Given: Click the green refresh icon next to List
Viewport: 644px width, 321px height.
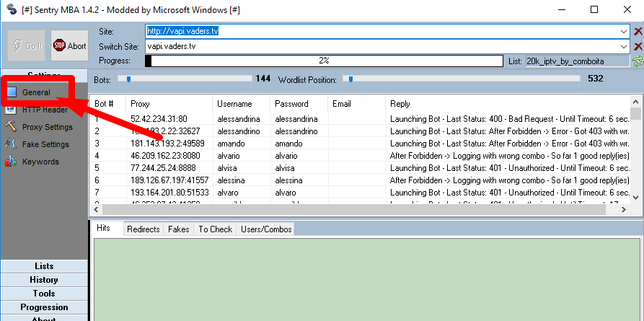Looking at the screenshot, I should click(x=638, y=61).
